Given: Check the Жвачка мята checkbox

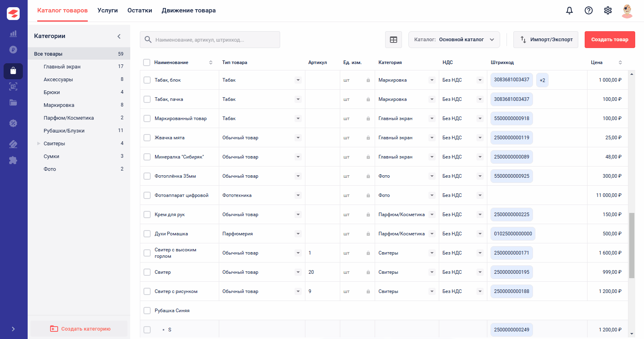Looking at the screenshot, I should point(147,138).
